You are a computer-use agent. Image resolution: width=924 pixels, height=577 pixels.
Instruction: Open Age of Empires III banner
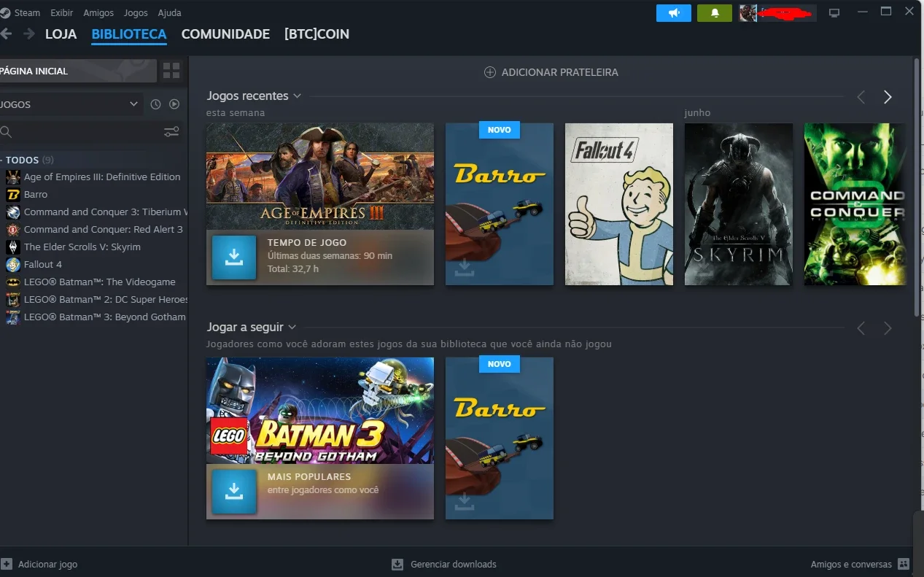[320, 176]
